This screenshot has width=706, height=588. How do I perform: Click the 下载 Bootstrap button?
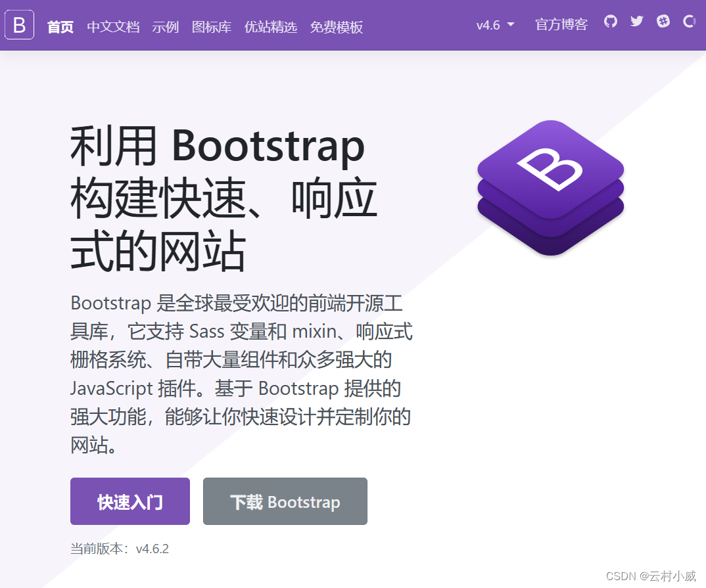point(285,501)
